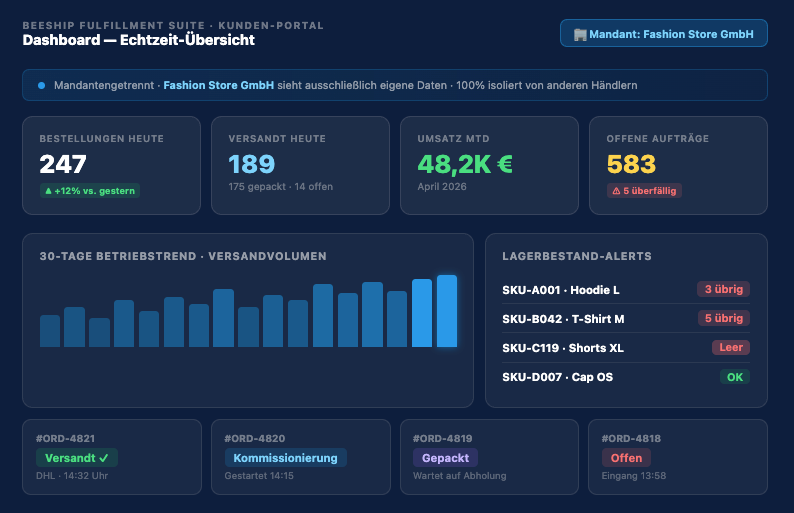The image size is (794, 513).
Task: Click the Umsatz MTD revenue value
Action: click(464, 164)
